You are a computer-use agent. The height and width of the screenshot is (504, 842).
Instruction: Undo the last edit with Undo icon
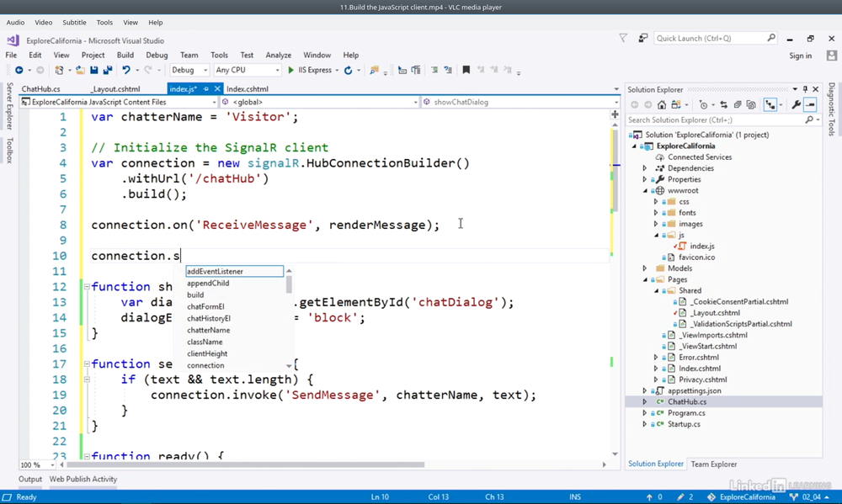point(126,70)
